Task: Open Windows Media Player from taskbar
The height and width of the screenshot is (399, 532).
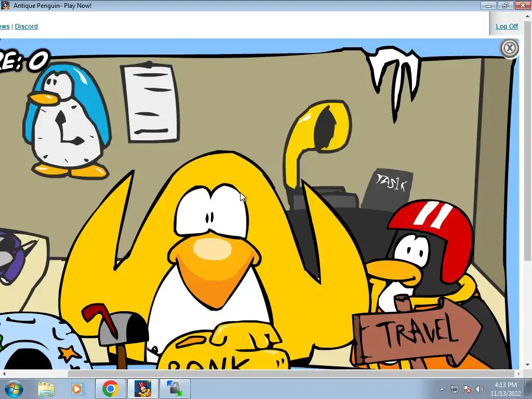Action: pos(77,389)
